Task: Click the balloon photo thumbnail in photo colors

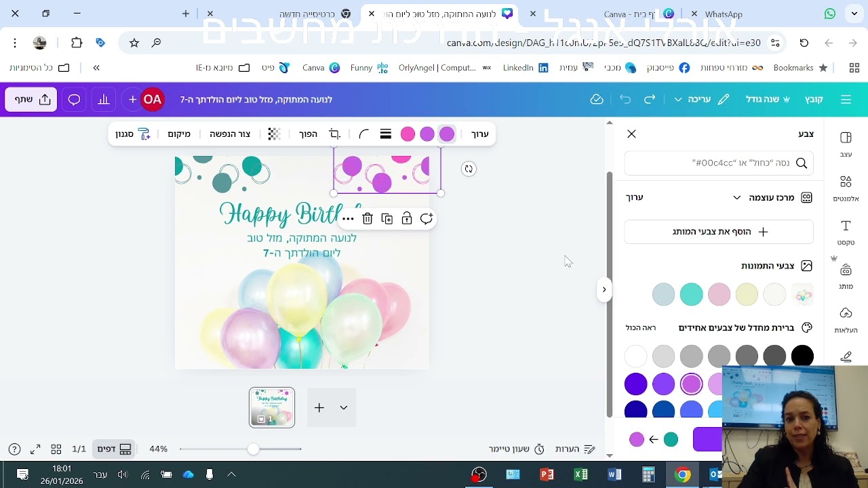Action: (x=802, y=294)
